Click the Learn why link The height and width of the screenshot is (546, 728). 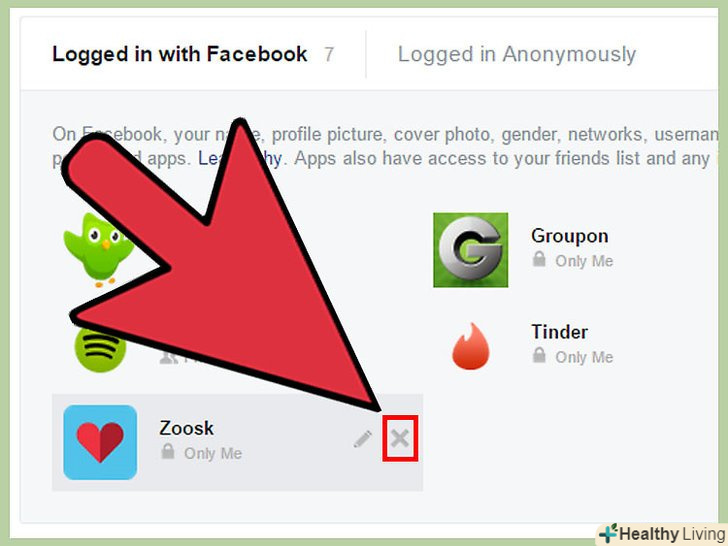(240, 159)
